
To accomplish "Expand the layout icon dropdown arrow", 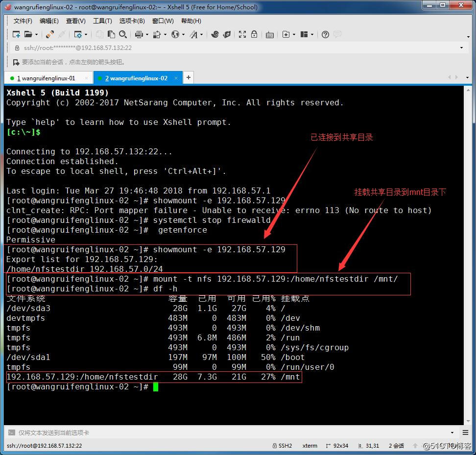I will (x=312, y=35).
